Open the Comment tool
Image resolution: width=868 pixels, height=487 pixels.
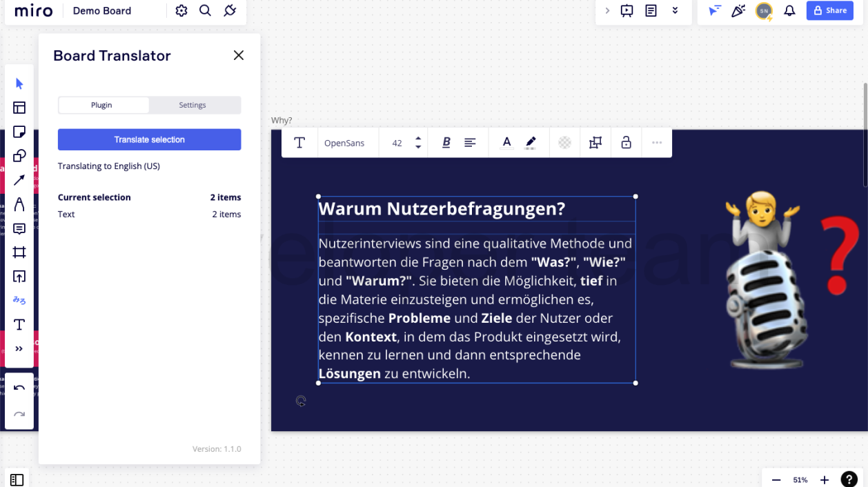coord(19,228)
